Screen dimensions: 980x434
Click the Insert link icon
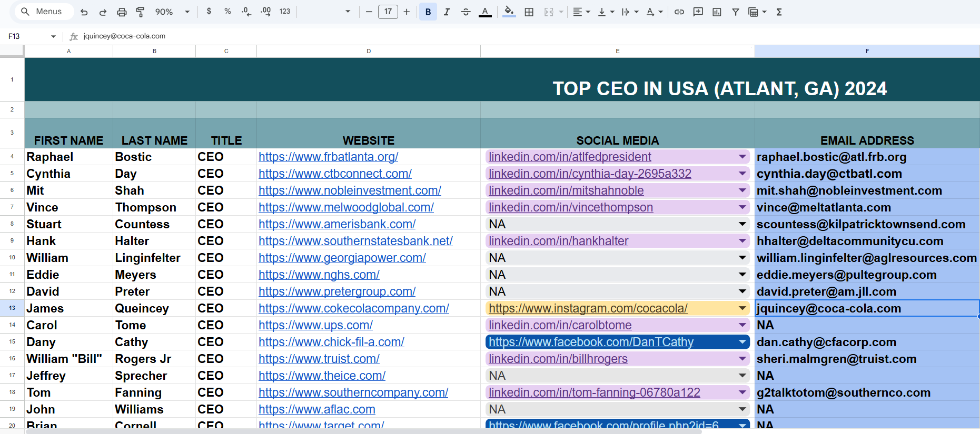679,12
